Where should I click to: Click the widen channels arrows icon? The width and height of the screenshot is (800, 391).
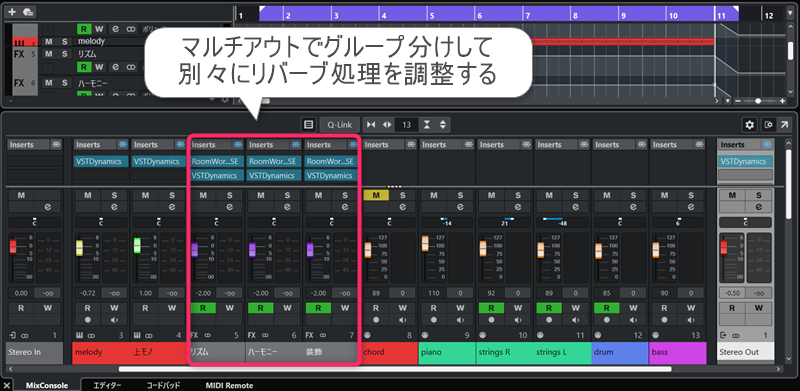pyautogui.click(x=387, y=125)
